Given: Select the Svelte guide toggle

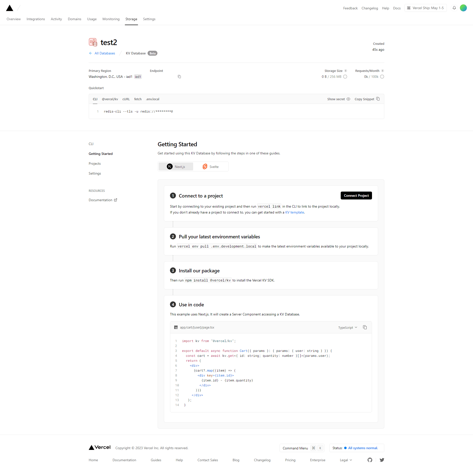Looking at the screenshot, I should tap(210, 166).
